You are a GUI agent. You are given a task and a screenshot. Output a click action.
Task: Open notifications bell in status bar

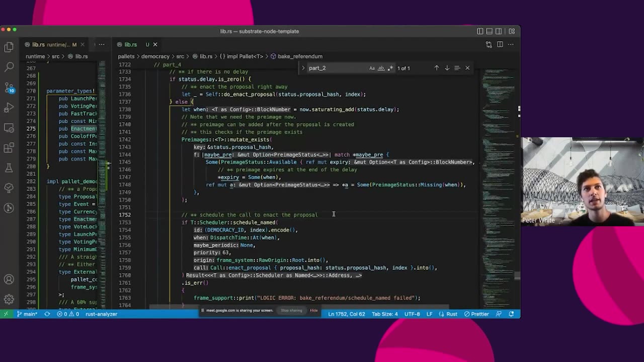coord(511,314)
